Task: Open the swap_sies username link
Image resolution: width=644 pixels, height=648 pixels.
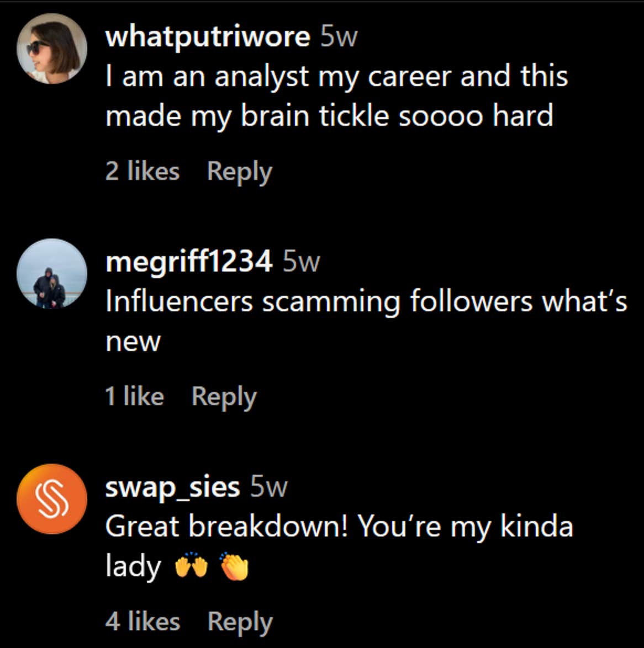Action: tap(172, 487)
